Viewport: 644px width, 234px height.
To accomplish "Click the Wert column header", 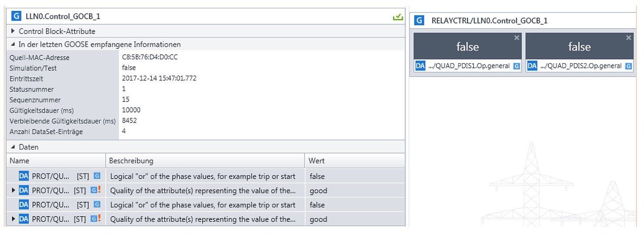I will (x=355, y=161).
